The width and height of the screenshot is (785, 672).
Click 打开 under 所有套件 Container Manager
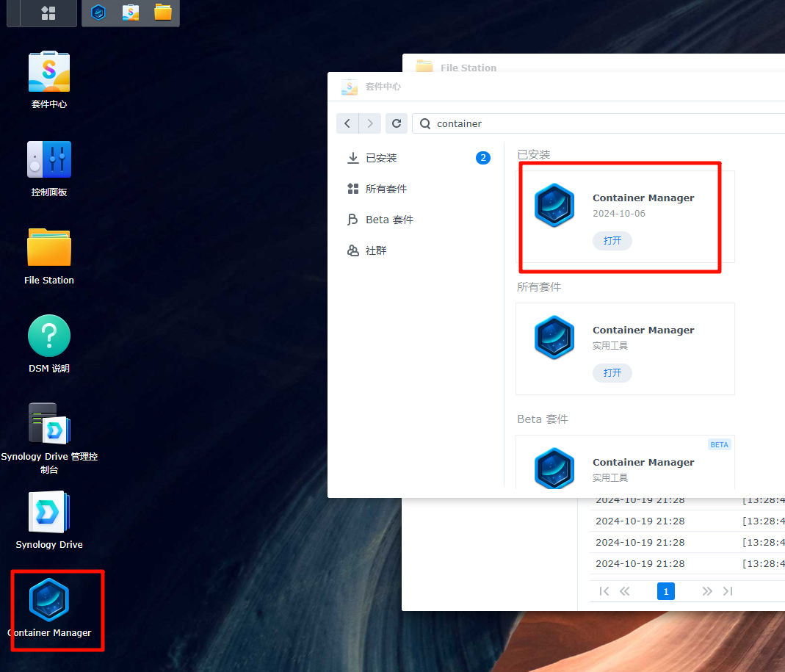point(612,373)
